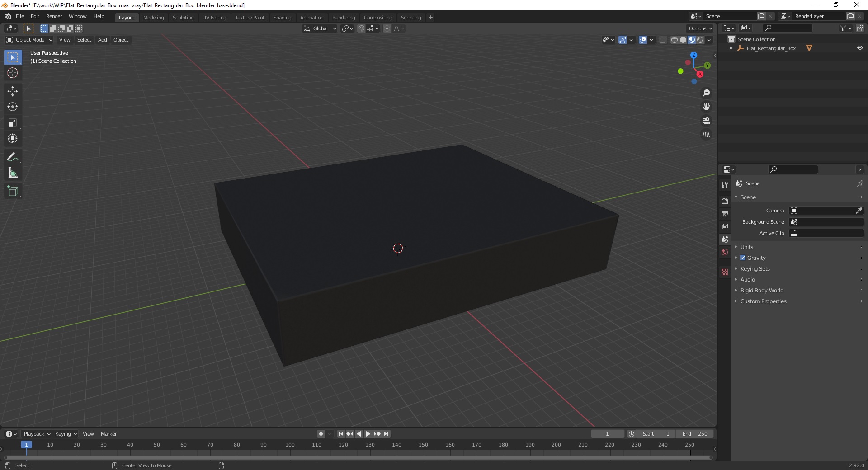
Task: Open the Render properties tab
Action: pyautogui.click(x=725, y=201)
